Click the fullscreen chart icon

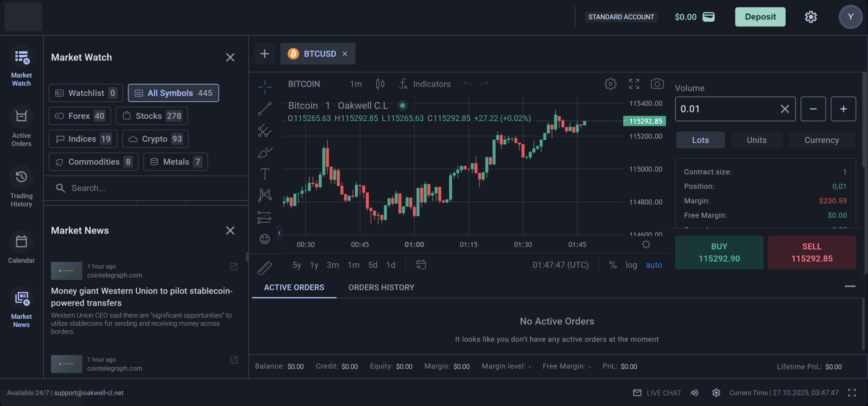pyautogui.click(x=634, y=84)
